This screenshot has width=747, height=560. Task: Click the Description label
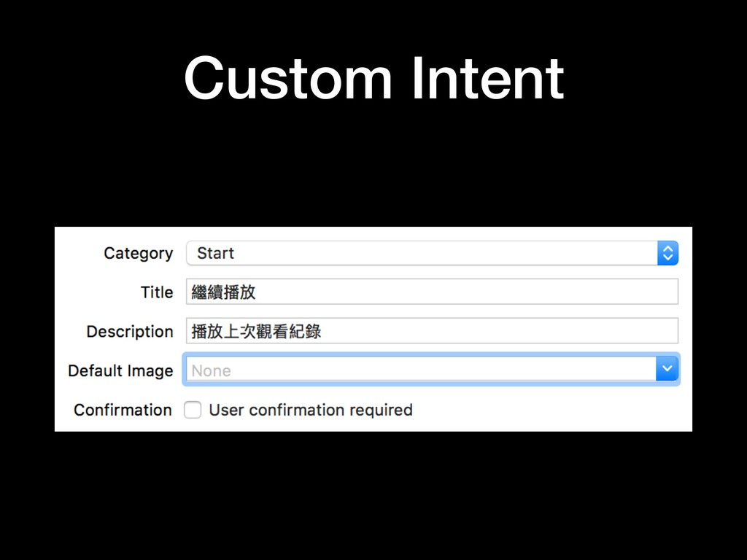click(x=130, y=332)
